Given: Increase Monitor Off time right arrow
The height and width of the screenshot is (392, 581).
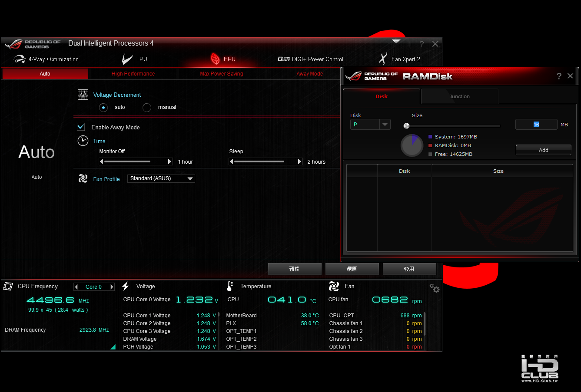Looking at the screenshot, I should (x=170, y=161).
